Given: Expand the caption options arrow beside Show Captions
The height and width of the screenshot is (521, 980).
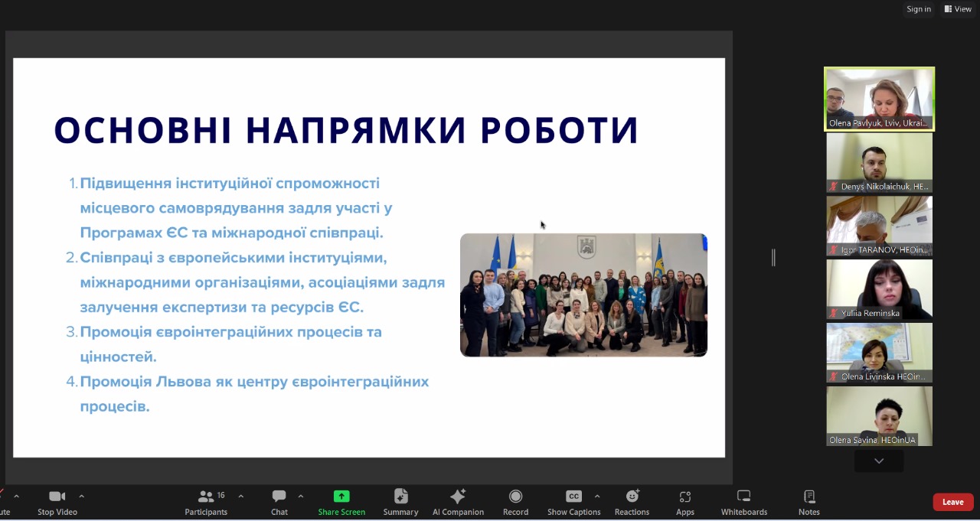Looking at the screenshot, I should click(x=597, y=497).
